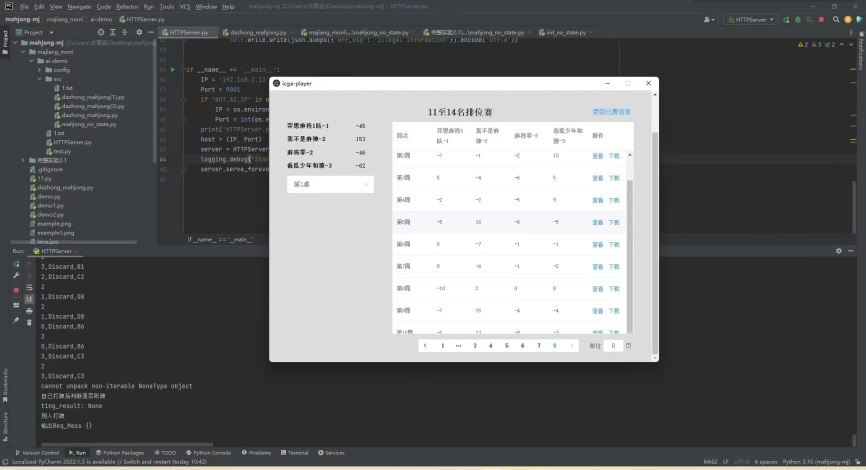
Task: Pin the Run tab with pin icon
Action: point(16,320)
